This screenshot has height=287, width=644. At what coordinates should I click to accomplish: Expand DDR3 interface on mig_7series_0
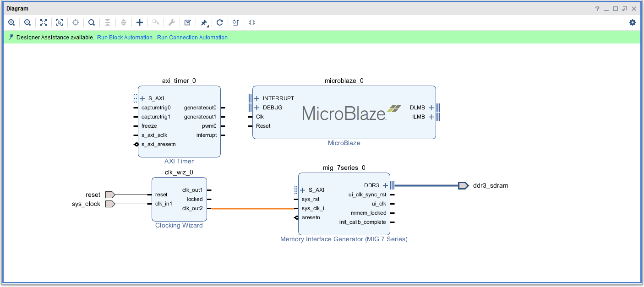[385, 185]
